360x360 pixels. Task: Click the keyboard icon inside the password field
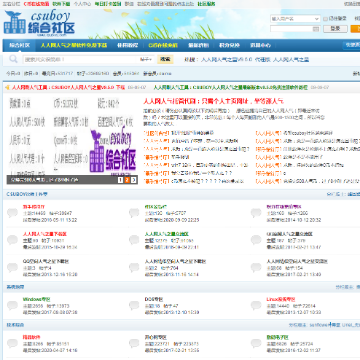[316, 29]
